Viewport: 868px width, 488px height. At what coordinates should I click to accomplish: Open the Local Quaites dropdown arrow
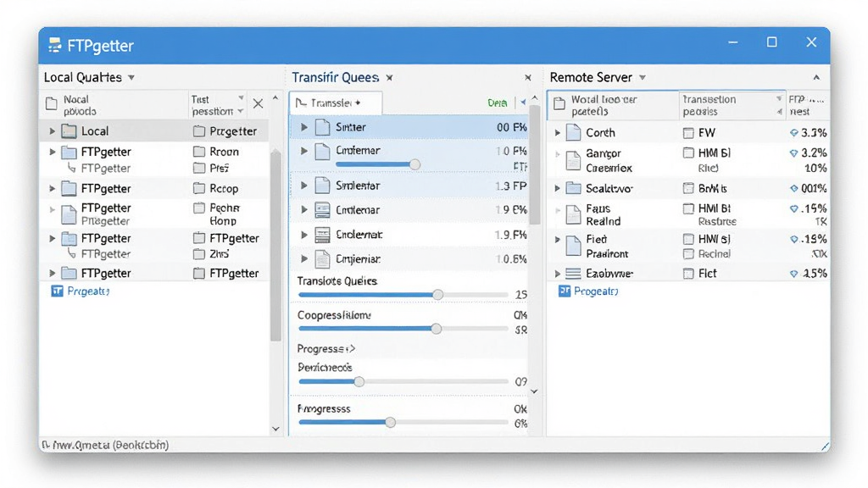(x=131, y=77)
